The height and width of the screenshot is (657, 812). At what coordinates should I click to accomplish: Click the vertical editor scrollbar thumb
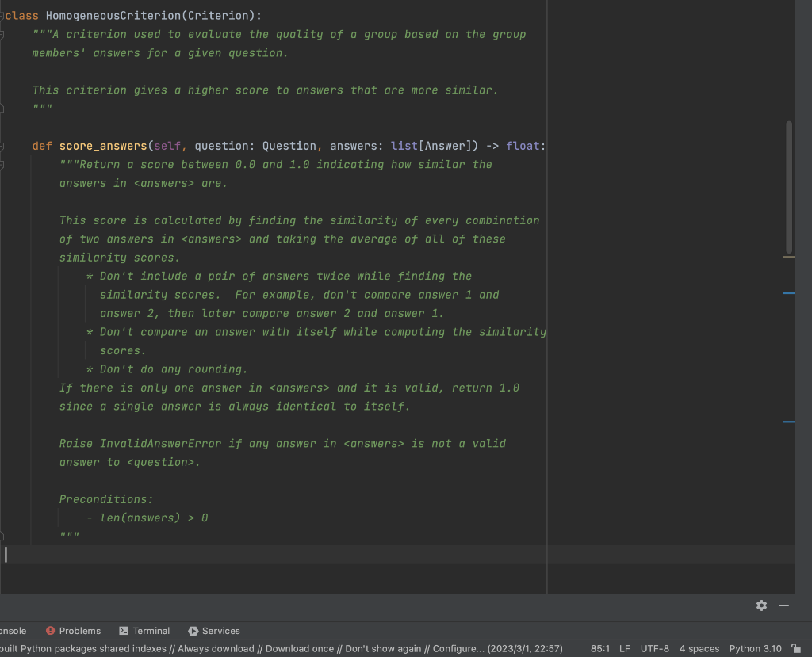[x=788, y=182]
